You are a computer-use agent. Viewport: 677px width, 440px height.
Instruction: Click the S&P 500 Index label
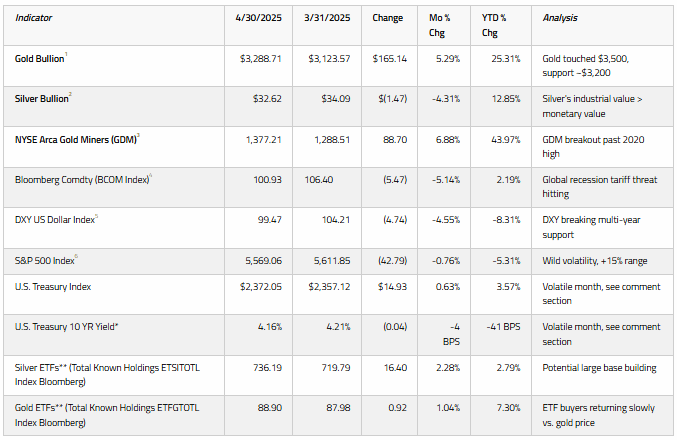point(44,261)
